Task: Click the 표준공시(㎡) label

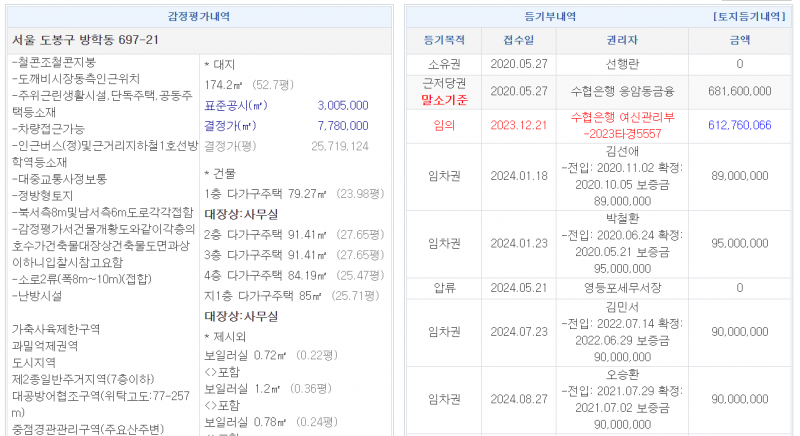Action: (236, 105)
